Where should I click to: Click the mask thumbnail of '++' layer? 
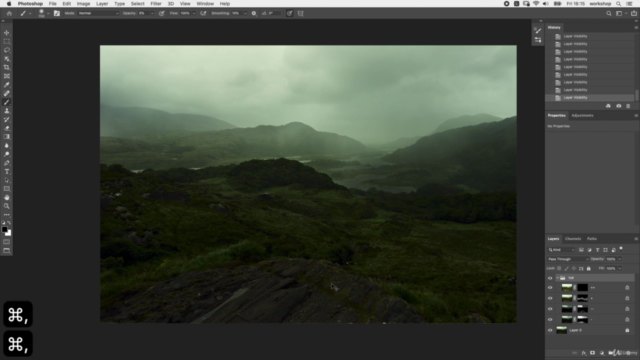pyautogui.click(x=582, y=288)
